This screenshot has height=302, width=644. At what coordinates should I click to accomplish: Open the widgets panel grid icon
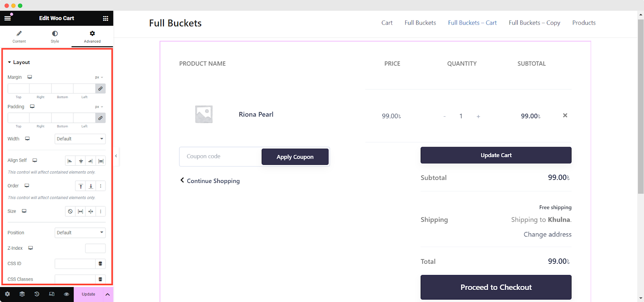pyautogui.click(x=105, y=18)
